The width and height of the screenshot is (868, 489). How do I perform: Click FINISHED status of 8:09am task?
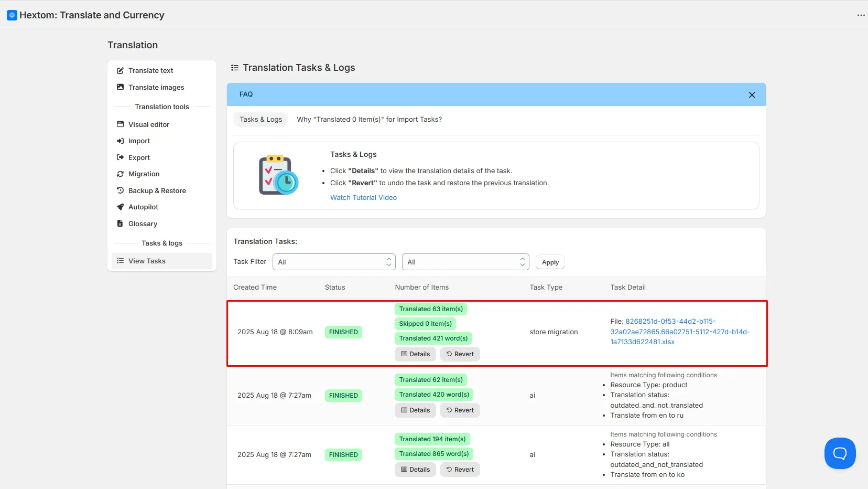point(343,332)
